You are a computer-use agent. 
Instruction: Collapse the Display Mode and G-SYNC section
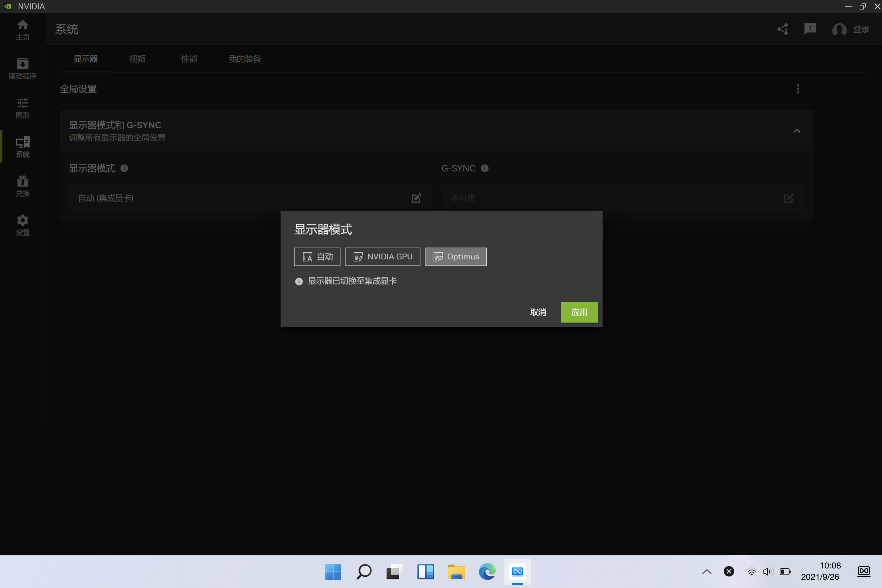797,131
